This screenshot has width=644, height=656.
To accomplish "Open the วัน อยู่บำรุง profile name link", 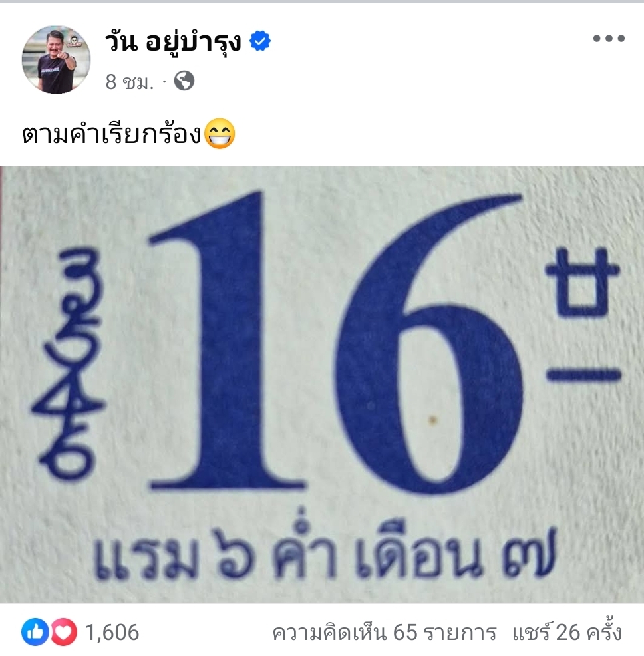I will 173,43.
